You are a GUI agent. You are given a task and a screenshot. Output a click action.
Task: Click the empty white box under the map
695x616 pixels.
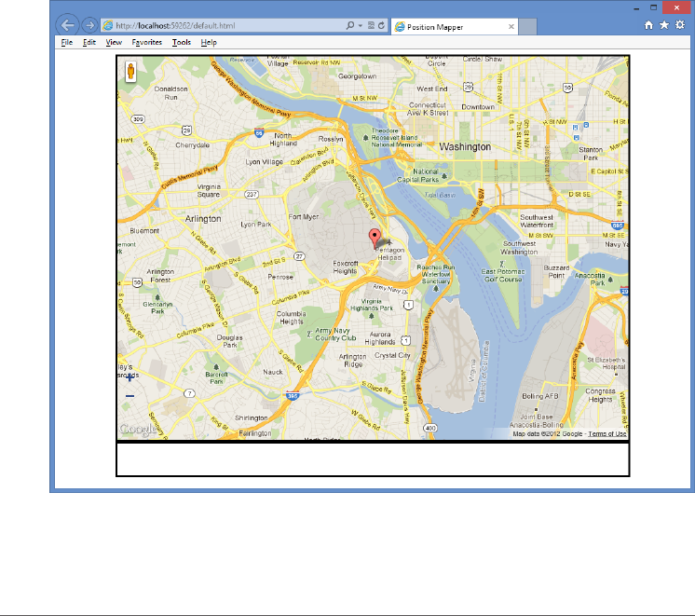tap(373, 459)
